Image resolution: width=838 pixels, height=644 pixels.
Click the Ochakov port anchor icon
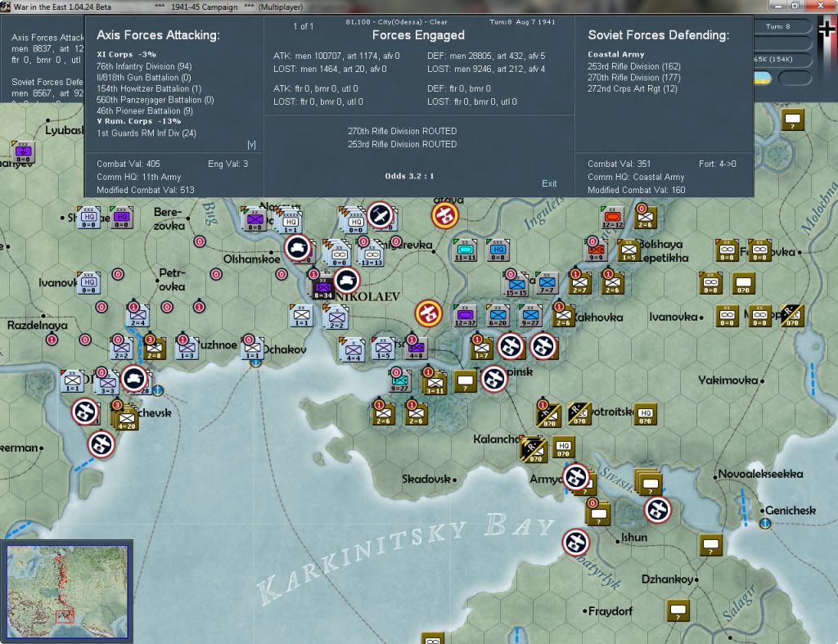[x=256, y=363]
